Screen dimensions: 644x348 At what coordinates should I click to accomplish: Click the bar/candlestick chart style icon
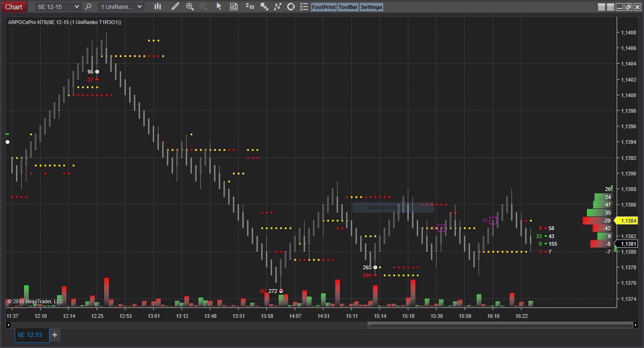(157, 7)
